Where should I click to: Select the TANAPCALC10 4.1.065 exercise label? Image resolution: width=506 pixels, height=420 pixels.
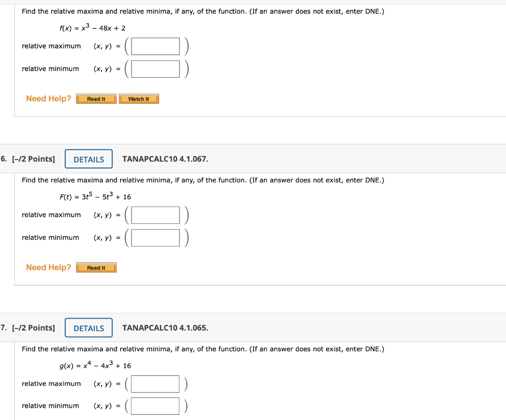(x=165, y=328)
